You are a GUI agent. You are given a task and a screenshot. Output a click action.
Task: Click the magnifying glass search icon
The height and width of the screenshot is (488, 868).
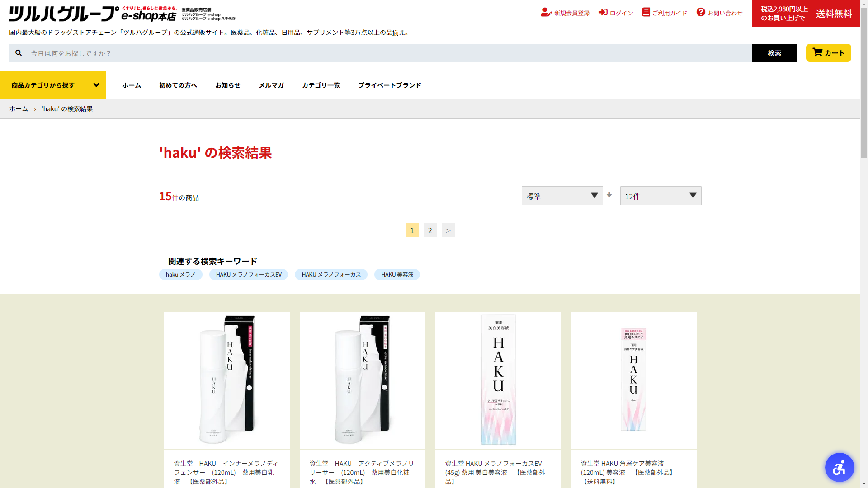pyautogui.click(x=19, y=53)
